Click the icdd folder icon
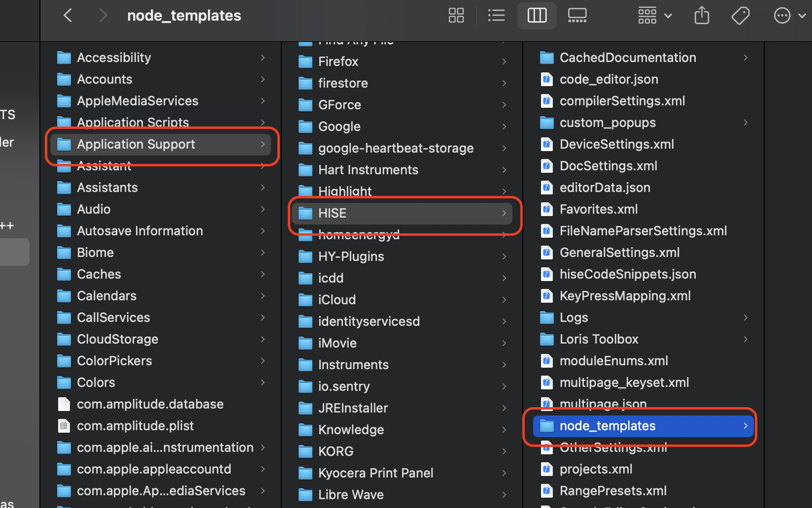This screenshot has height=508, width=812. tap(305, 279)
